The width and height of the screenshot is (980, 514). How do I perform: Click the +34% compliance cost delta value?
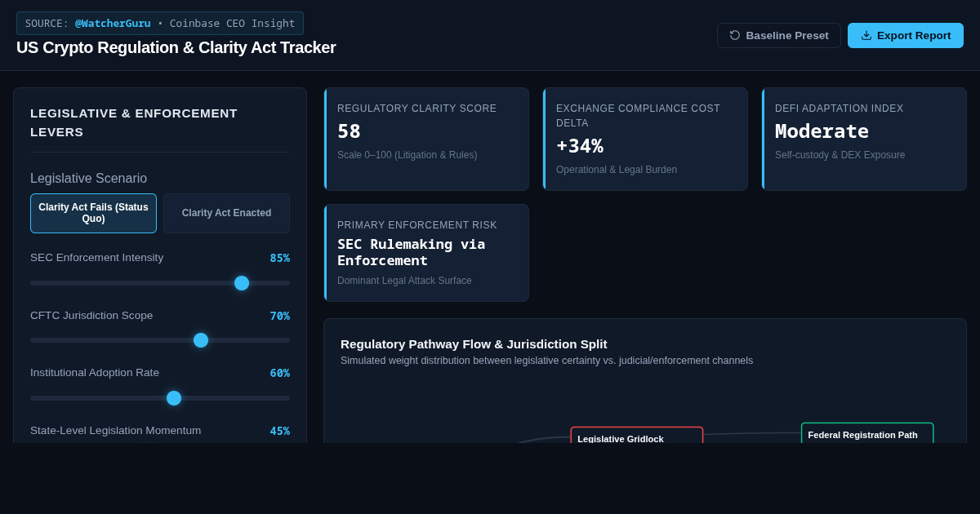(580, 146)
